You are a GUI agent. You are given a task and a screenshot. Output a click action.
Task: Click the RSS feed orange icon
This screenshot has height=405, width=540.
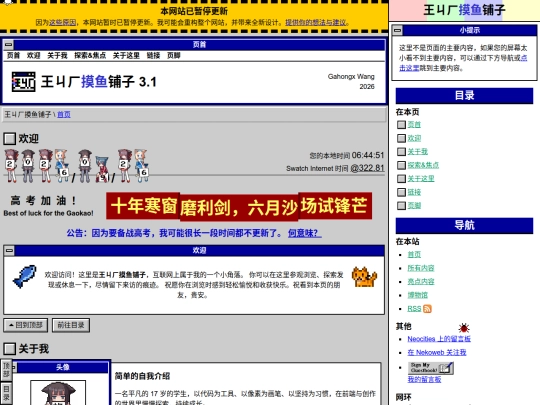click(427, 309)
